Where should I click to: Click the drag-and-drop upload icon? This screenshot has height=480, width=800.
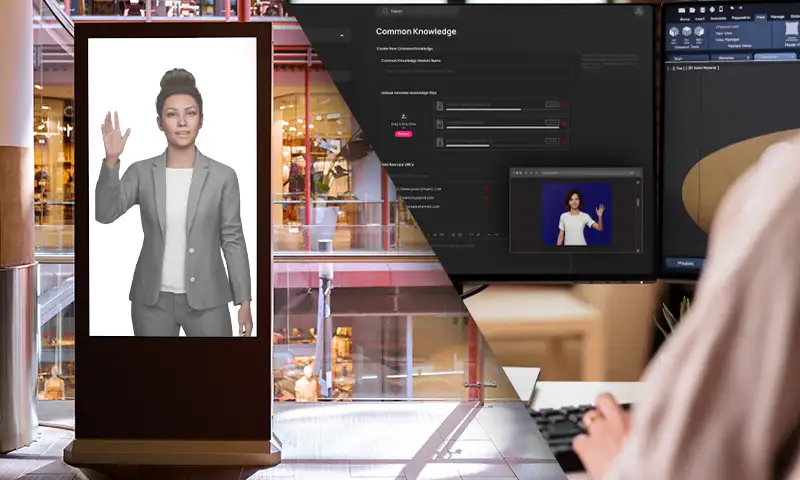point(403,116)
